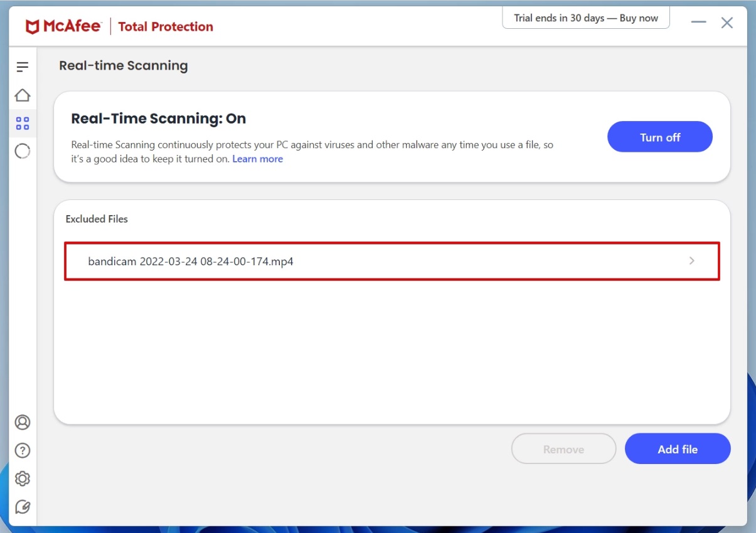This screenshot has width=756, height=533.
Task: Open the Learn more link
Action: (257, 159)
